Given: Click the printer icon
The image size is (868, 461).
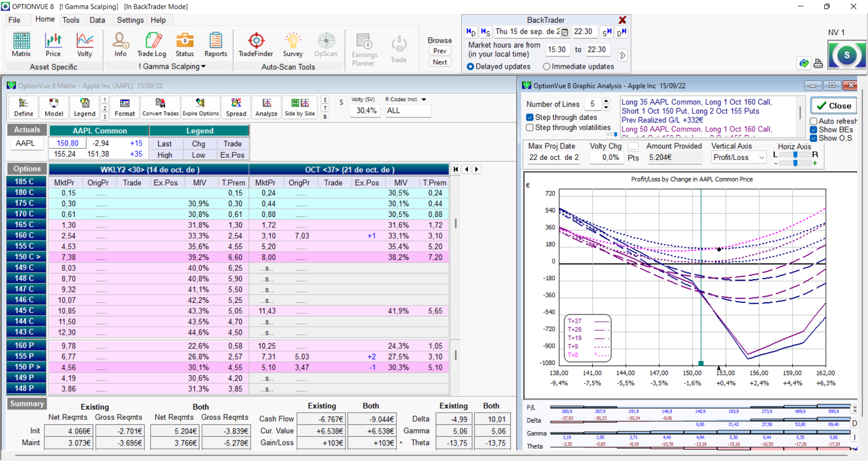Looking at the screenshot, I should pos(818,64).
